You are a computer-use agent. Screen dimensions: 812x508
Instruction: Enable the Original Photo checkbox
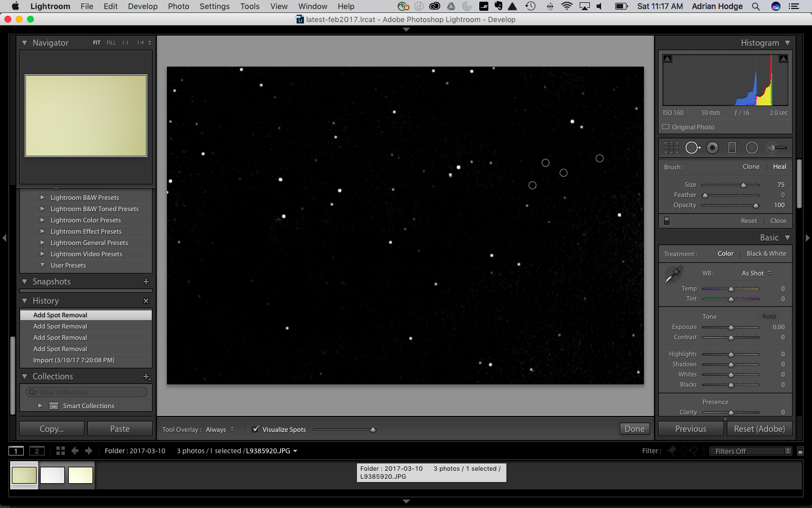point(666,127)
